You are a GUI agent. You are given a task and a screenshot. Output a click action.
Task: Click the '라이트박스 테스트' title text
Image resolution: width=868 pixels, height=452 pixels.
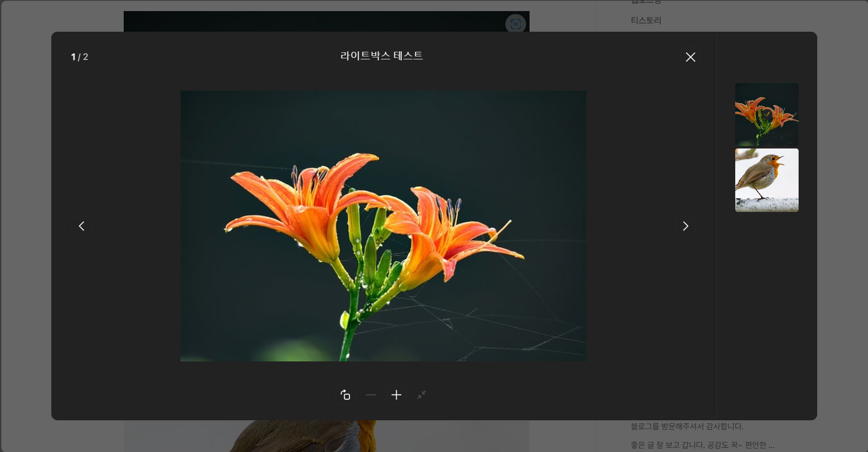pos(382,56)
